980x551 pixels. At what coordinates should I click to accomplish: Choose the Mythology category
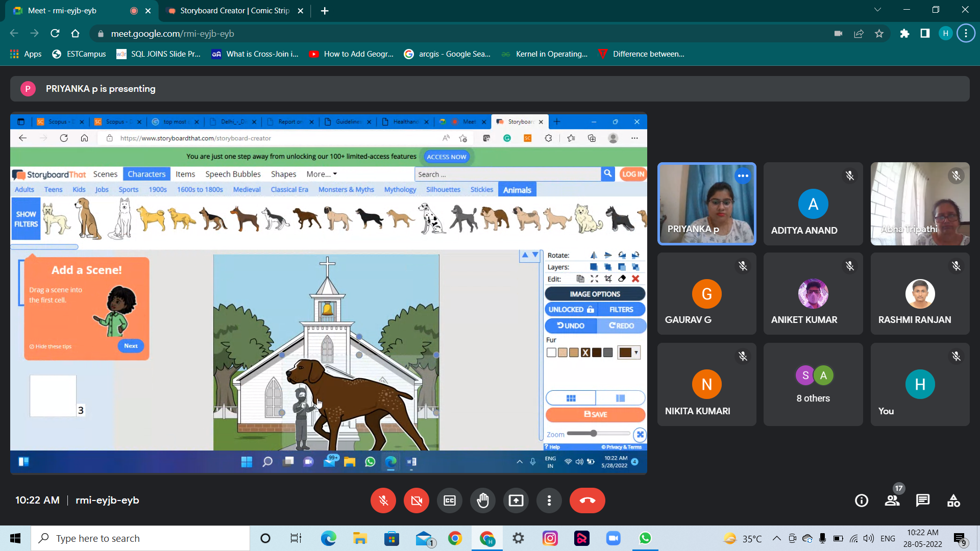tap(400, 190)
